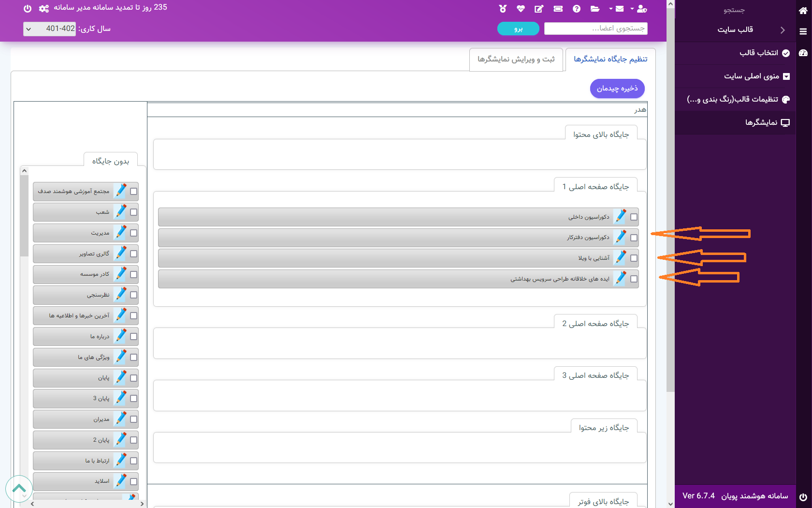Click the power icon at sidebar bottom
Viewport: 812px width, 508px height.
tap(803, 497)
